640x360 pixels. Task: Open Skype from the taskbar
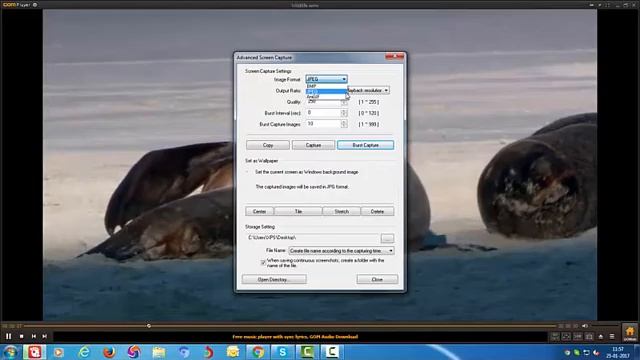coord(282,352)
